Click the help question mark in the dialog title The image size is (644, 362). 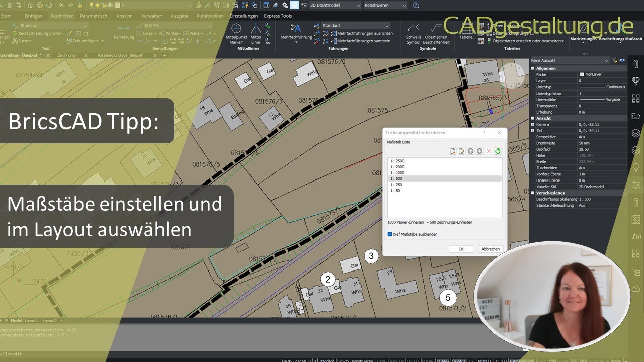click(484, 132)
